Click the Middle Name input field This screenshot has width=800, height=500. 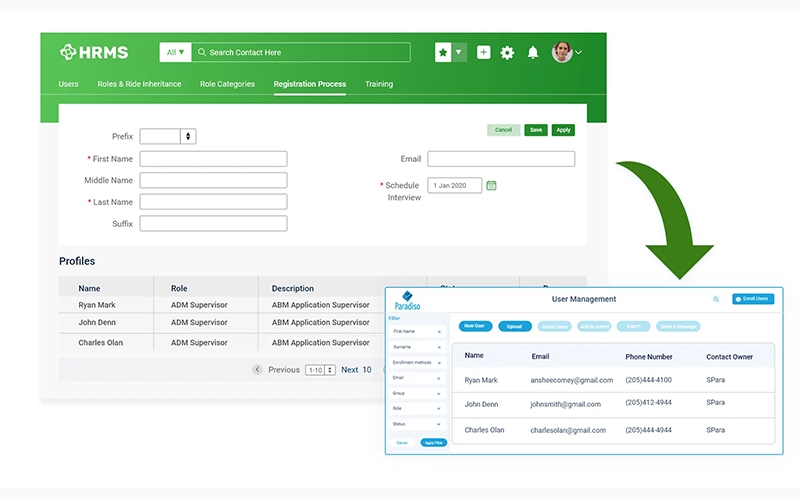tap(213, 180)
